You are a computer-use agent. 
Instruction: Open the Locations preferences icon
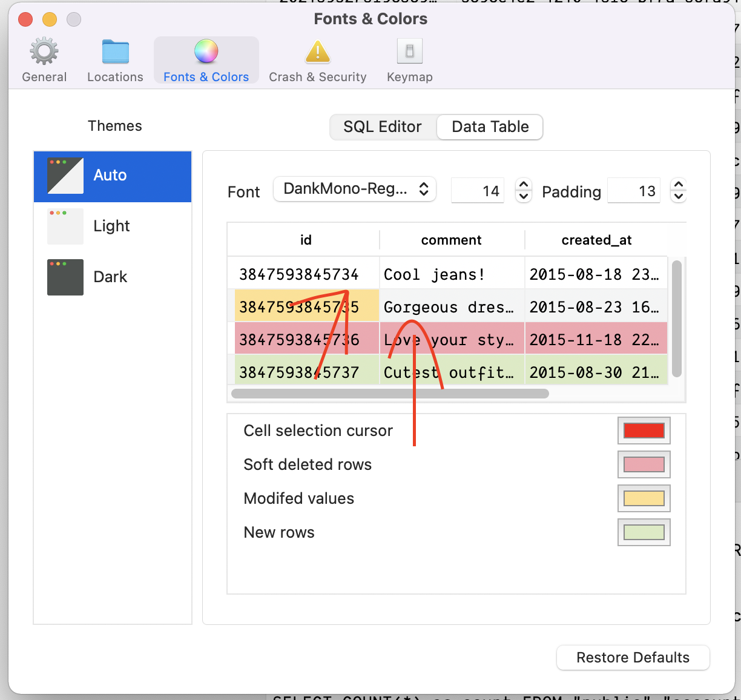(114, 59)
